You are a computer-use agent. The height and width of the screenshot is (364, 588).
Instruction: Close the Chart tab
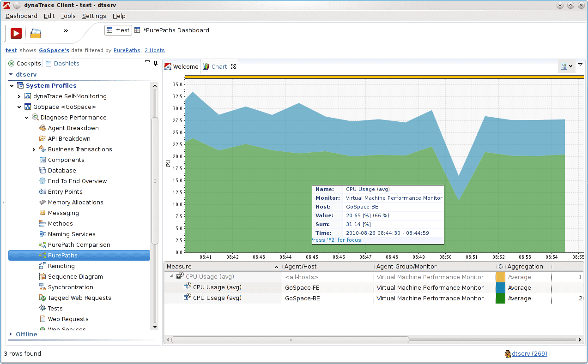coord(233,66)
